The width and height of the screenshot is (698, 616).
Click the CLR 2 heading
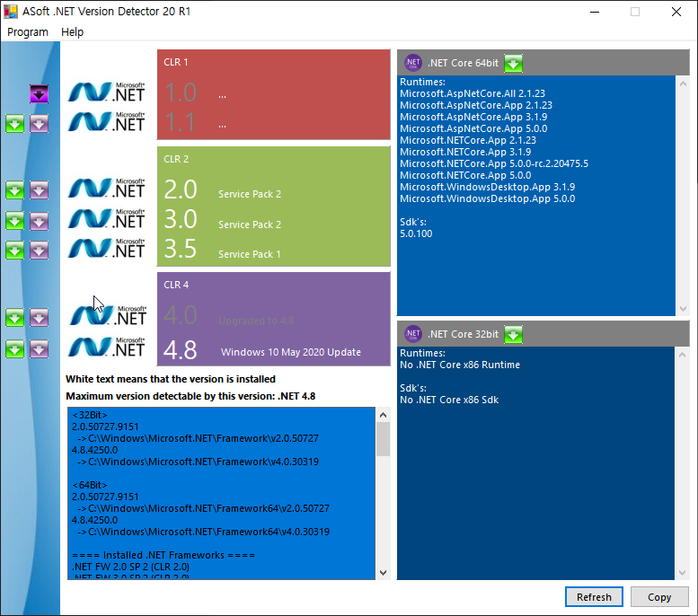176,159
